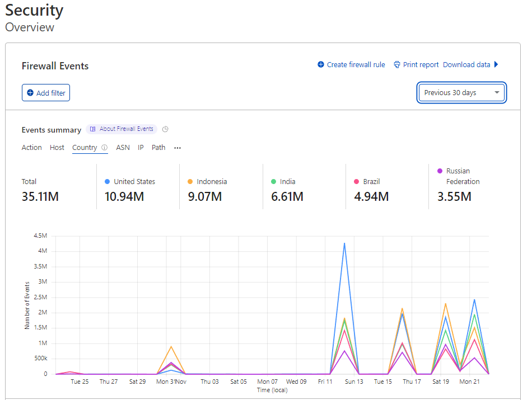Click the printer icon beside Print report
Screen dimensions: 532x400
397,65
